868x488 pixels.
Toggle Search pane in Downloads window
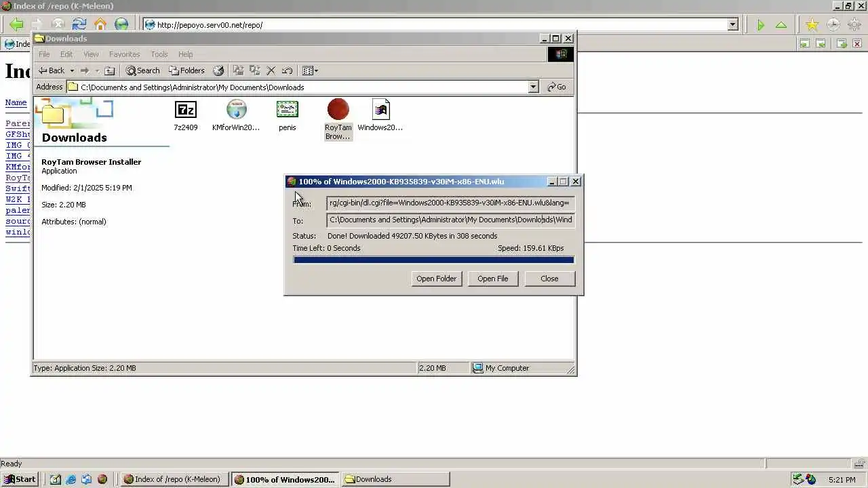[142, 70]
